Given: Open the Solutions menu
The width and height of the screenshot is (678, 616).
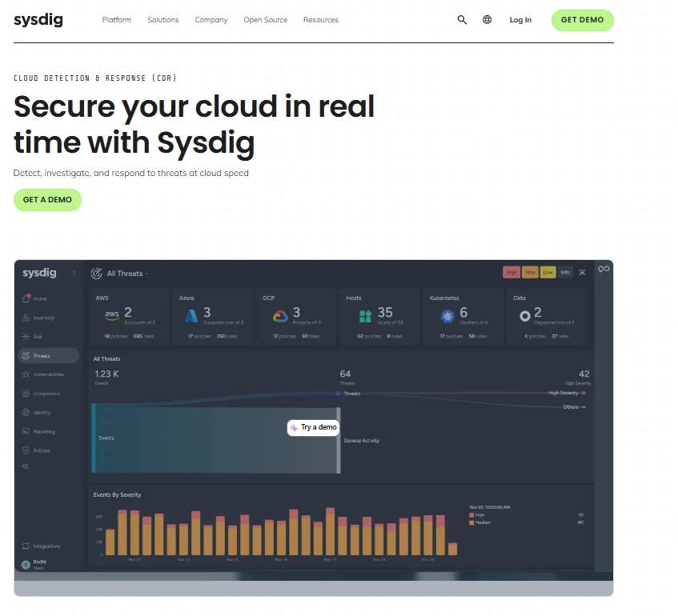Looking at the screenshot, I should 163,20.
